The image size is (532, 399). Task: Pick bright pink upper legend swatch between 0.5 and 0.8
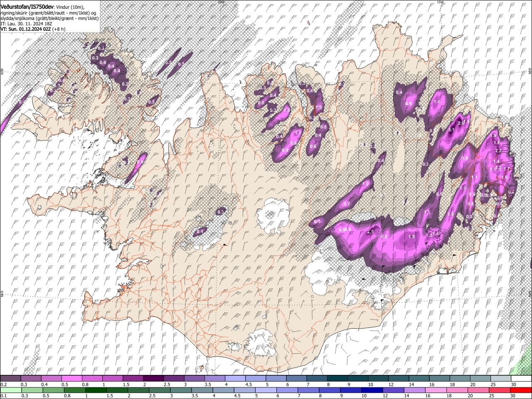pos(72,379)
